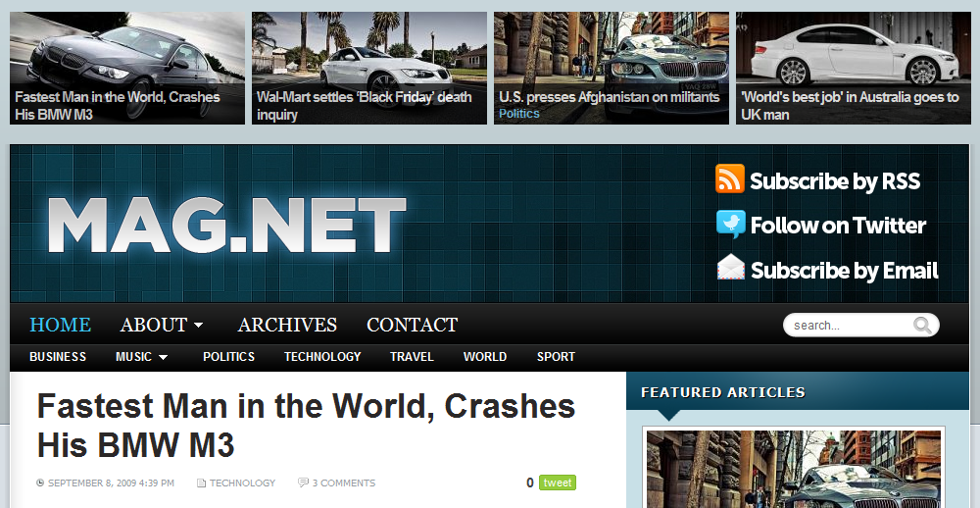Select the Sport category
Screen dimensions: 980x508
[x=556, y=357]
